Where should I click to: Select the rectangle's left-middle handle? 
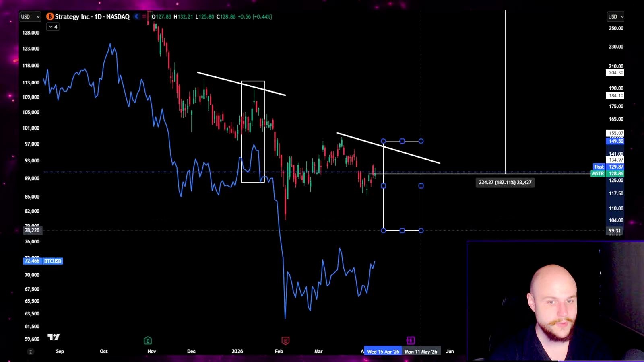[383, 186]
